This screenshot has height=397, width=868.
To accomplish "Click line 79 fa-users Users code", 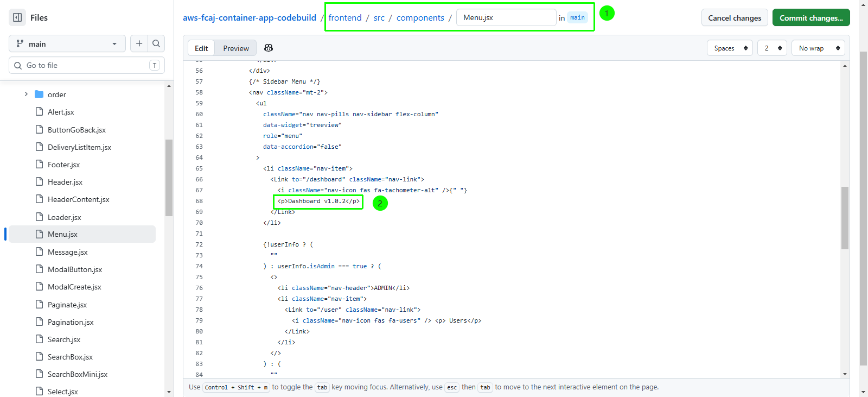I will click(x=386, y=320).
